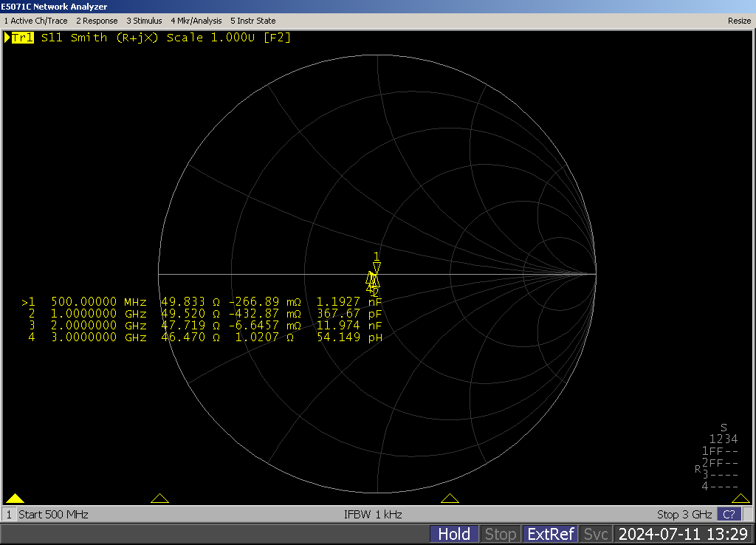Open the 5 Instr State menu
756x545 pixels.
(x=253, y=21)
